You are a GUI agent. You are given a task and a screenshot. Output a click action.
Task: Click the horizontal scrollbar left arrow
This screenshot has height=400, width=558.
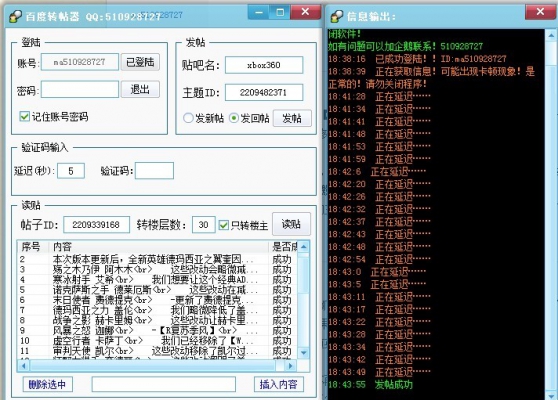pos(23,365)
